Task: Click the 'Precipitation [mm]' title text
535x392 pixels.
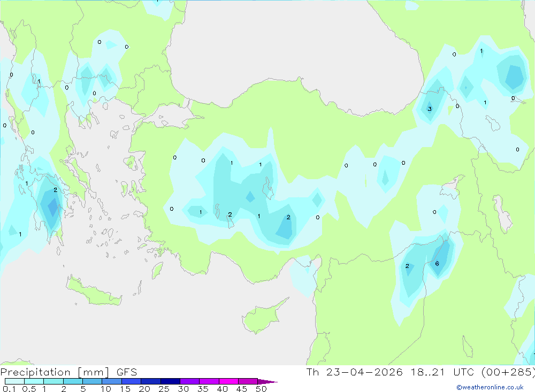Action: tap(55, 372)
